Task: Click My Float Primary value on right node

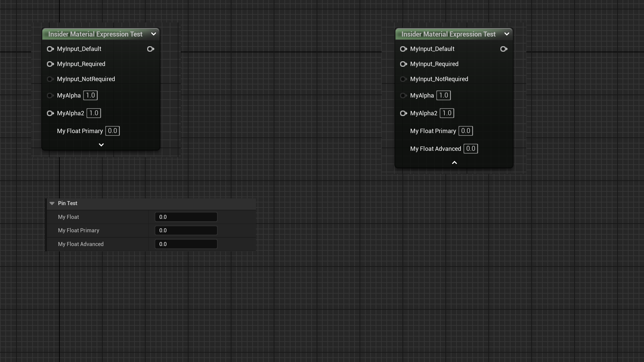Action: [x=465, y=131]
